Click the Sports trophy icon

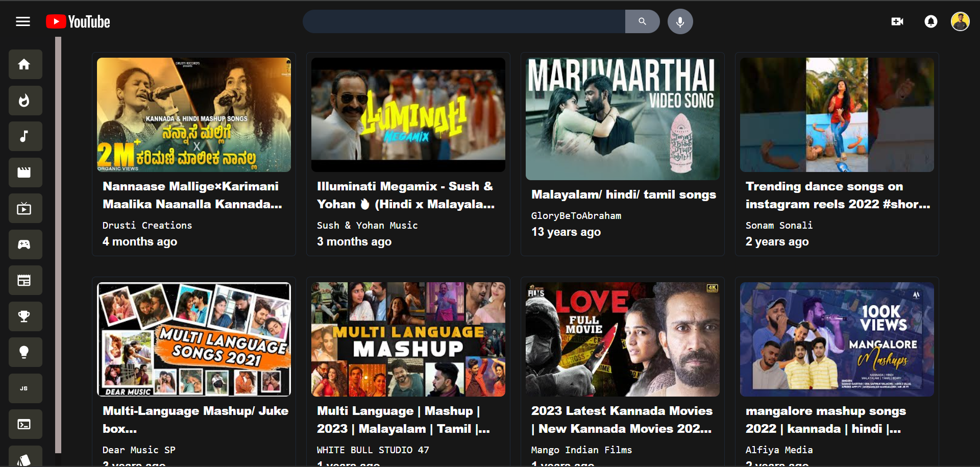click(25, 316)
